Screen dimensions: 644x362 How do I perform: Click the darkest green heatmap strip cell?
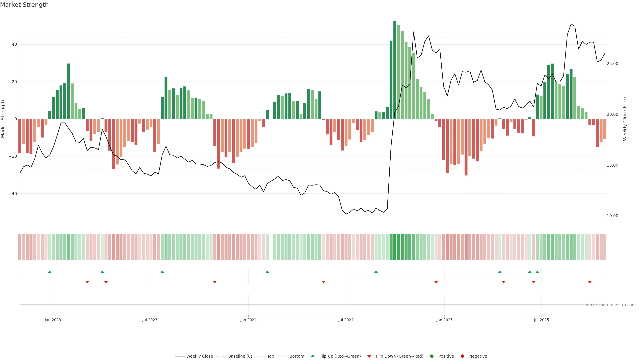395,247
